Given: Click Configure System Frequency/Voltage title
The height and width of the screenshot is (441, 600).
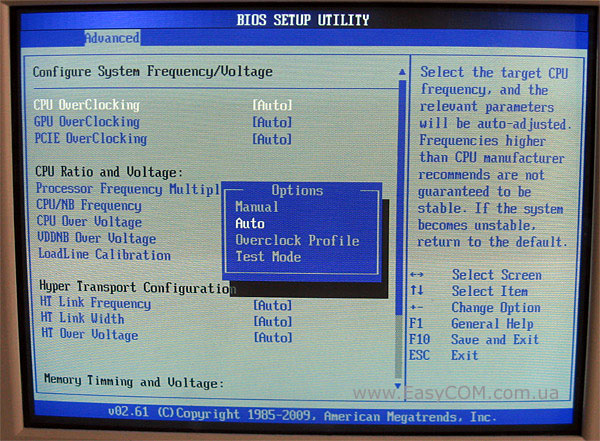Looking at the screenshot, I should tap(153, 72).
